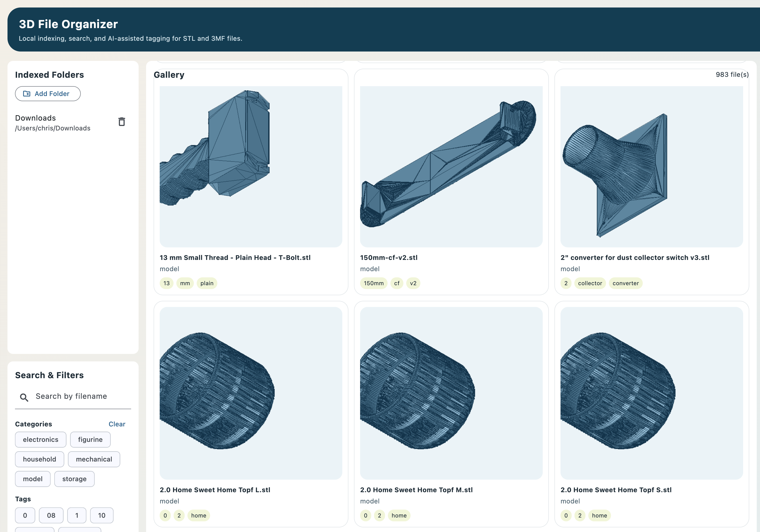Click the "plain" tag on the T-Bolt card
This screenshot has height=532, width=760.
point(207,283)
